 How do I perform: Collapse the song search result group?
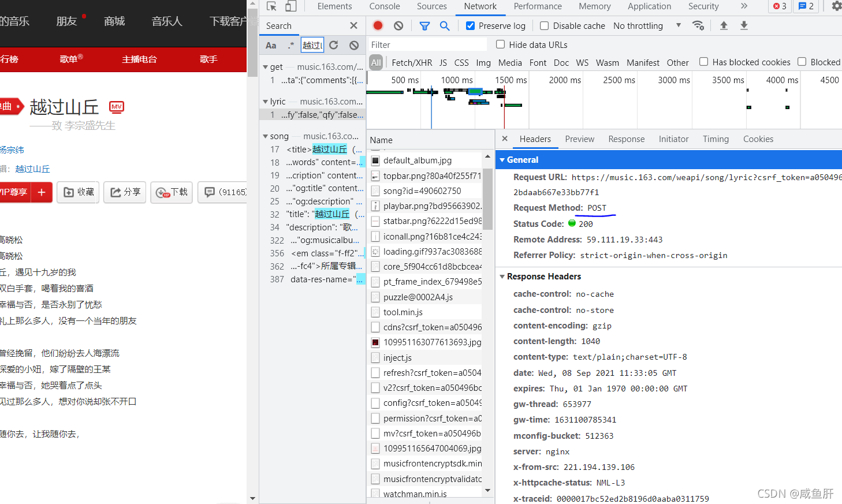coord(265,136)
